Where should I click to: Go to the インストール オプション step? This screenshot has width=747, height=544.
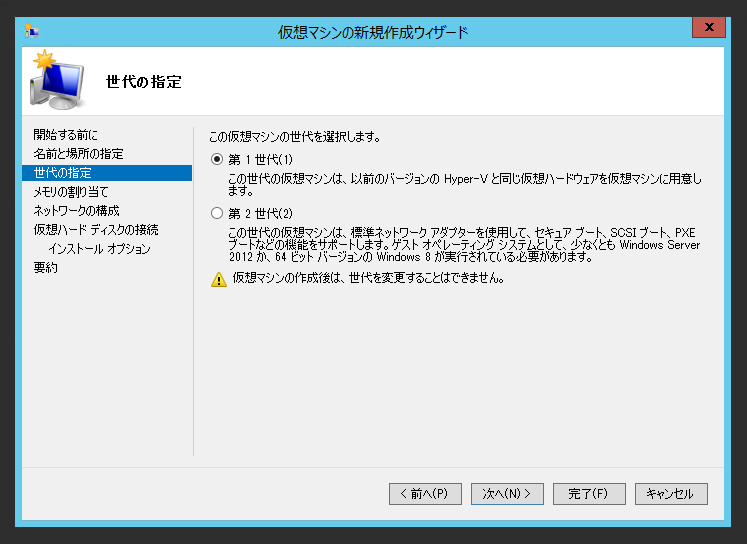pos(99,249)
